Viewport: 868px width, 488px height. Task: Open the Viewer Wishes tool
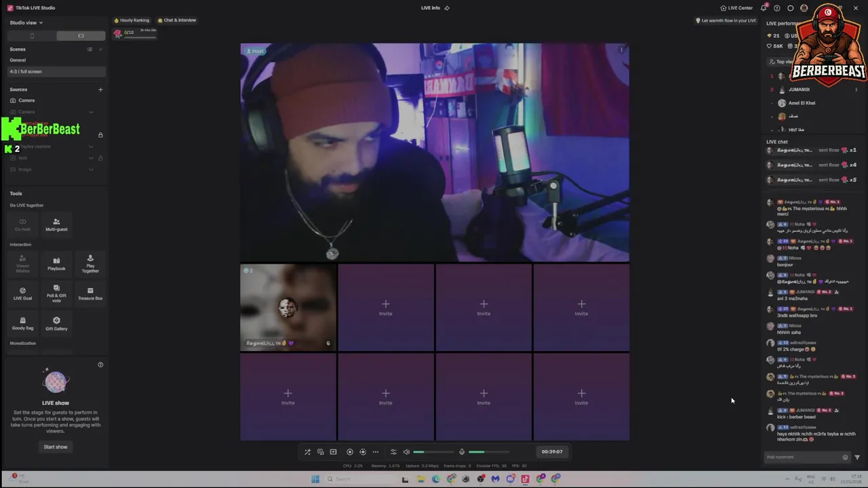click(x=22, y=264)
